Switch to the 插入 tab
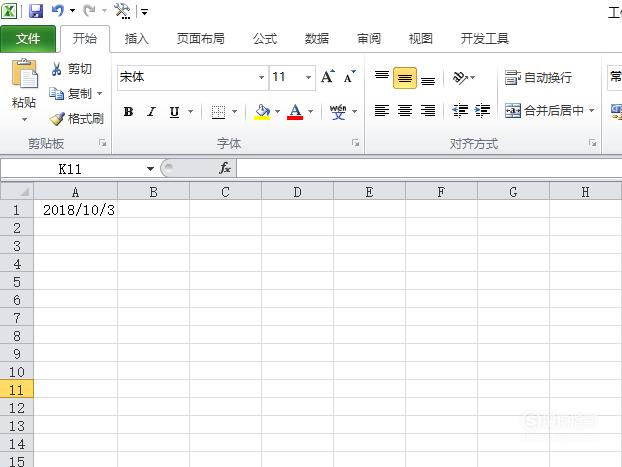Viewport: 622px width, 467px height. pos(136,39)
